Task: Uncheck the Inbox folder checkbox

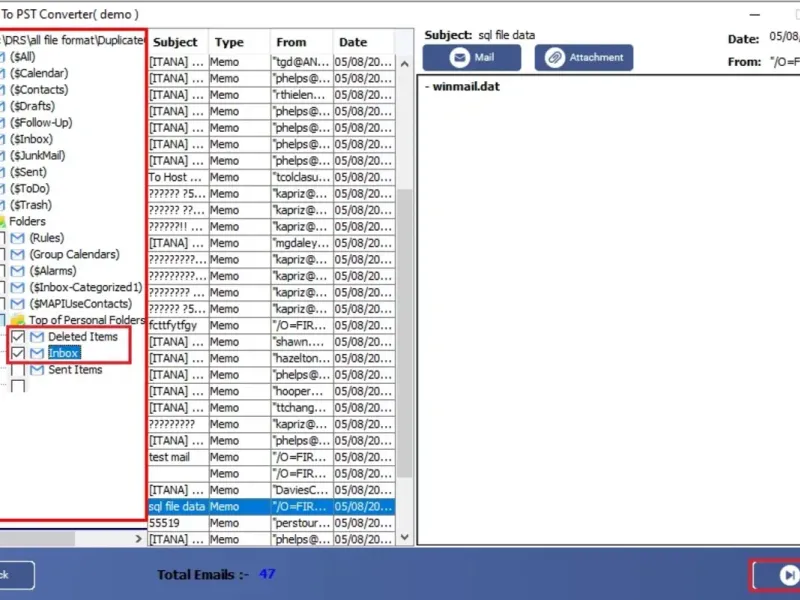Action: point(18,353)
